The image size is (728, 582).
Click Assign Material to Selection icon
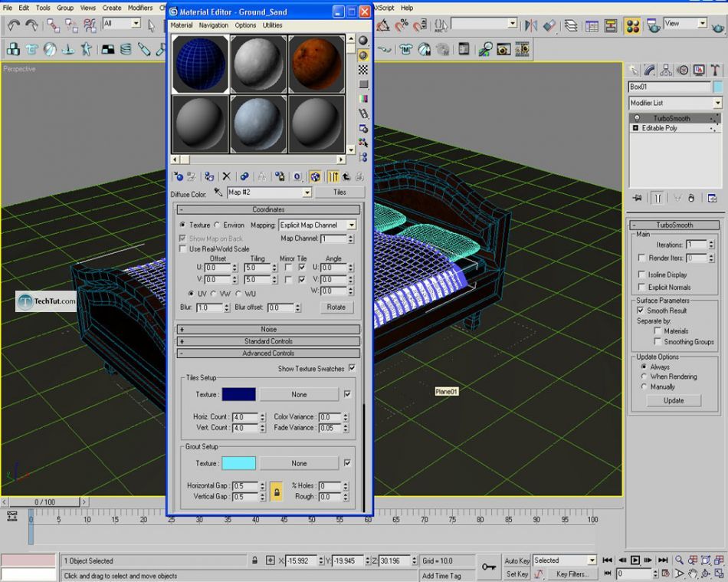208,176
